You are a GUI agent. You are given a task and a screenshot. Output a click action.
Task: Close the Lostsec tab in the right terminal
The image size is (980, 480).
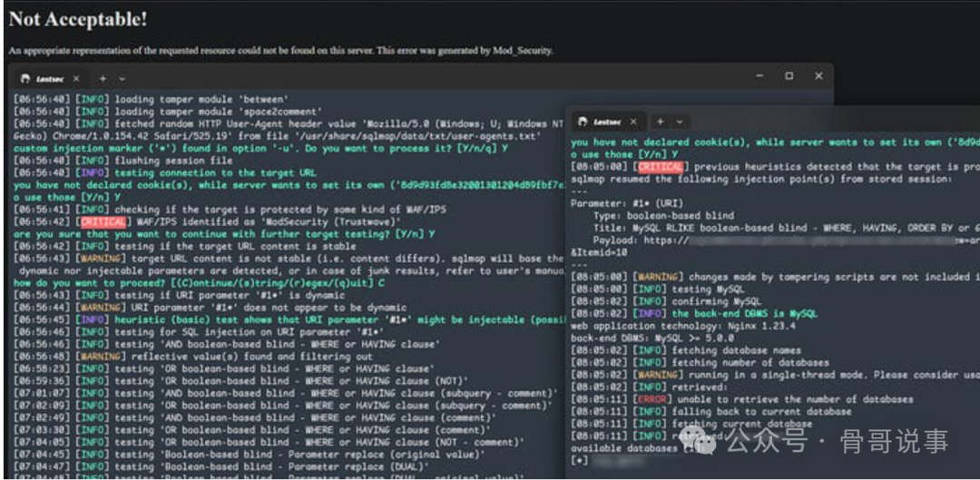(633, 122)
